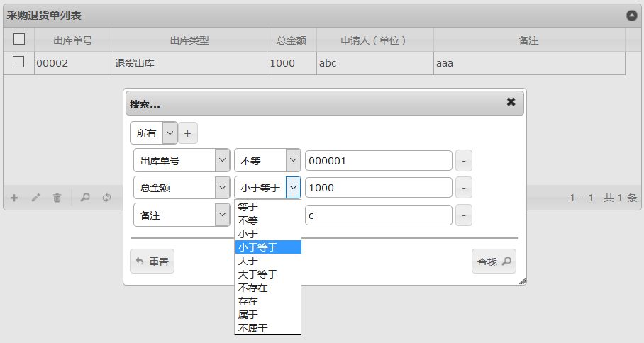Select 大于等于 from operator list
Viewport: 644px width, 343px height.
click(x=268, y=274)
